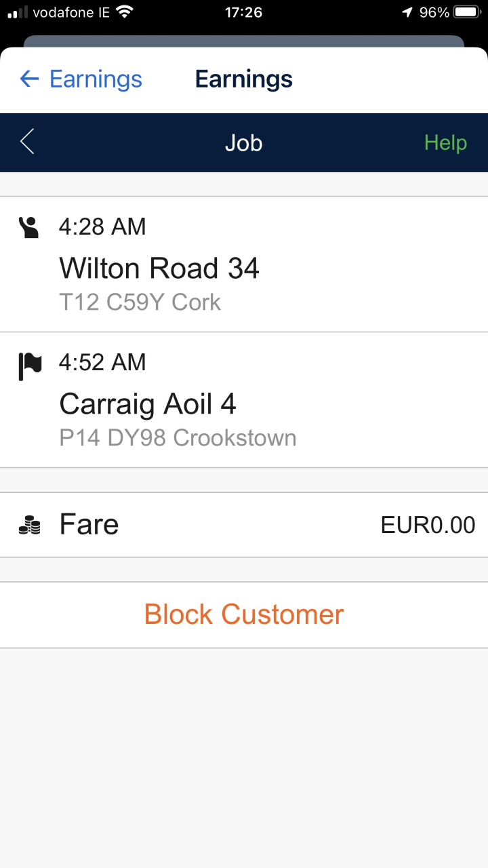Screen dimensions: 488x868
Task: Tap the 4:52 AM drop-off time
Action: (x=102, y=363)
